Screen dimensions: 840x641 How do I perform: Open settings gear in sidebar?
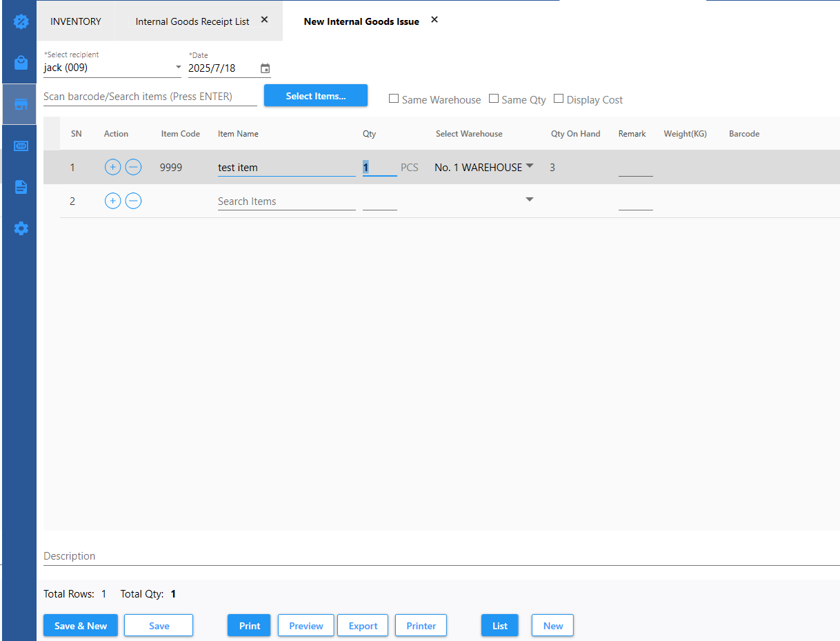[21, 228]
